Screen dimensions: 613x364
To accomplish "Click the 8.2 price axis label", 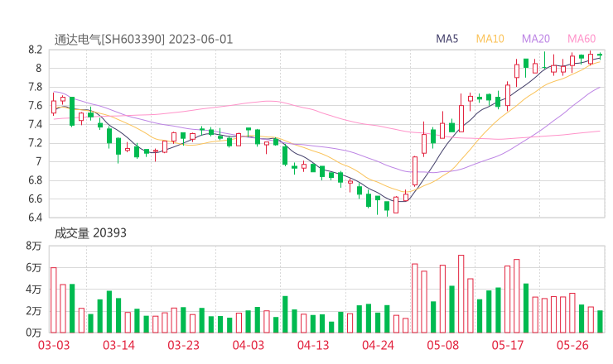I will pyautogui.click(x=35, y=50).
